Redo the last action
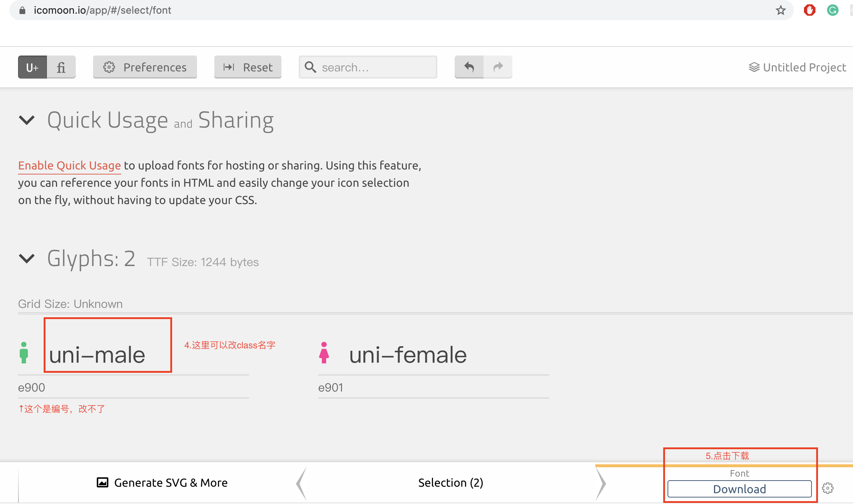The width and height of the screenshot is (853, 504). pos(498,67)
